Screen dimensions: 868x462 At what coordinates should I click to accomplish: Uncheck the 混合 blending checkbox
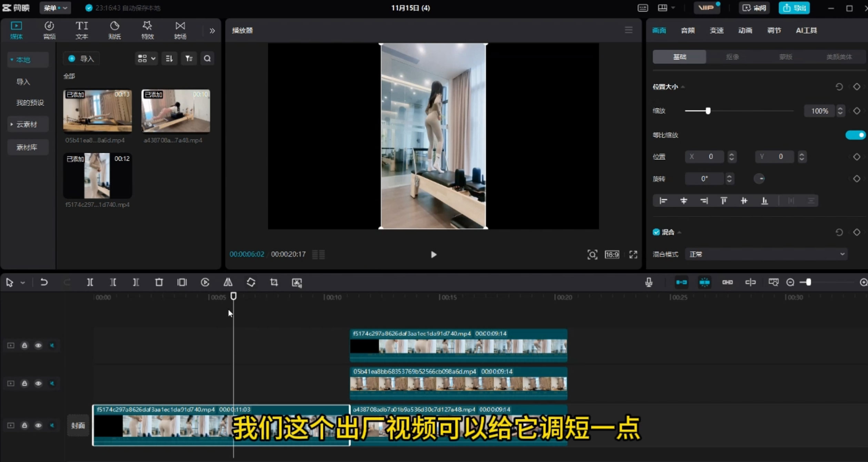656,232
